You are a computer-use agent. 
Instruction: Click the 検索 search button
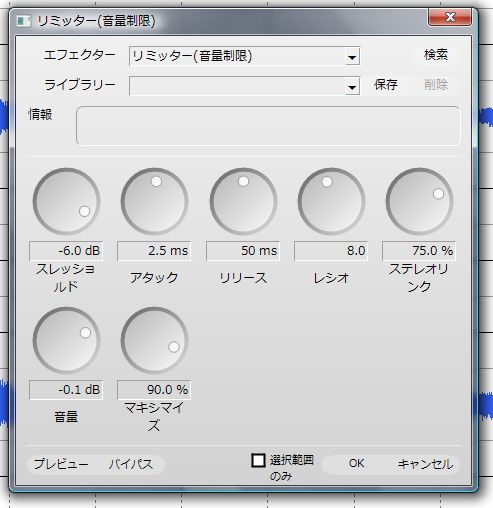click(436, 55)
